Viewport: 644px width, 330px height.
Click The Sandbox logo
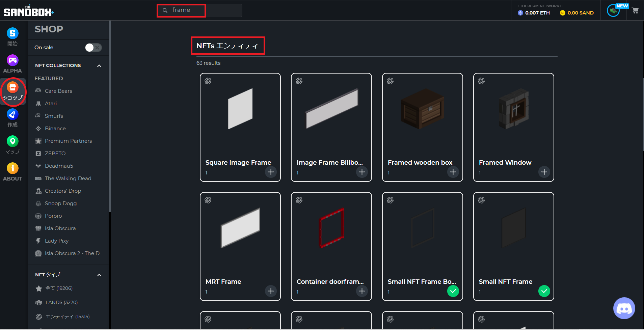coord(29,11)
